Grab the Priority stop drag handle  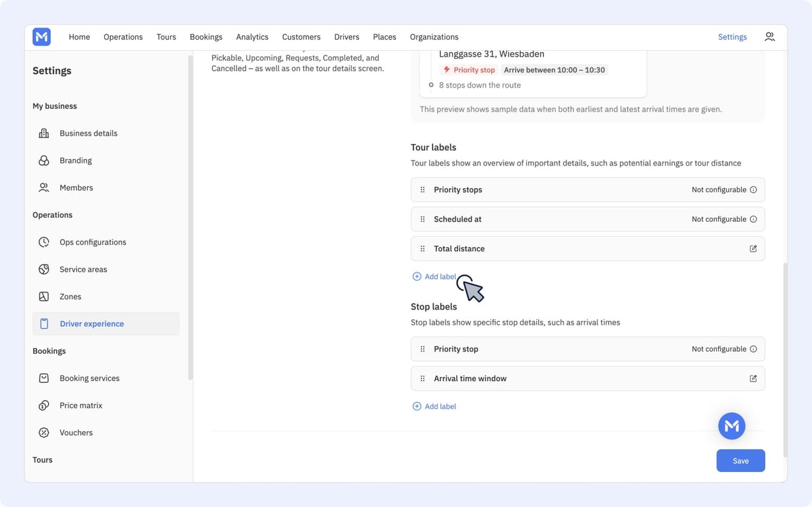coord(423,349)
